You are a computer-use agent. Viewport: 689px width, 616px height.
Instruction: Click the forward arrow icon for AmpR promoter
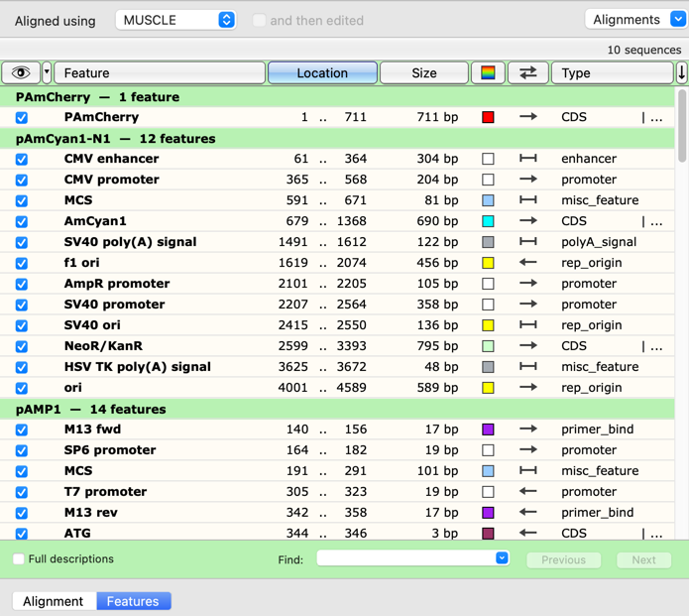[527, 283]
